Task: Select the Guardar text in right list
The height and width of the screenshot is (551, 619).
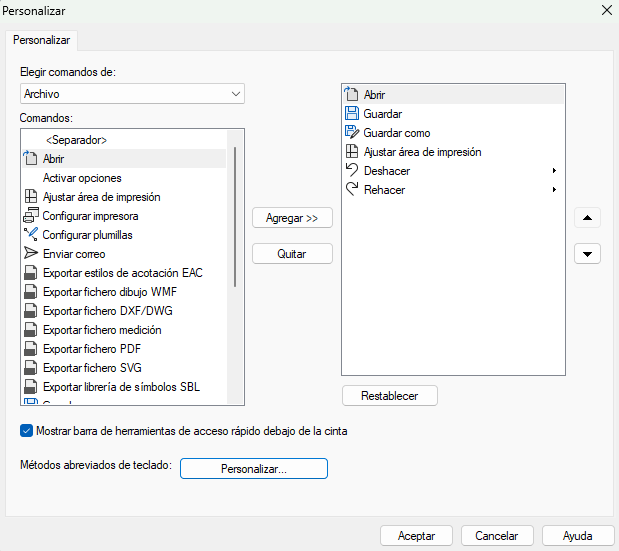Action: pos(383,114)
